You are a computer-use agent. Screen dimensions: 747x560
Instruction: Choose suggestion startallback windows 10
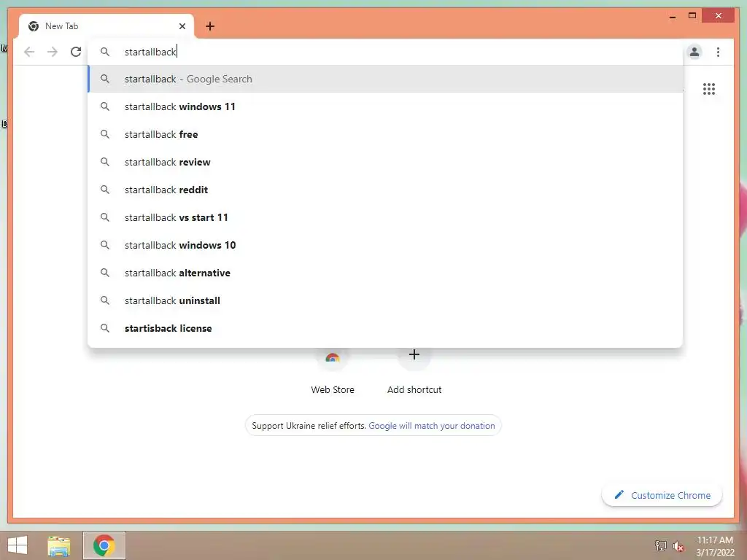pos(385,245)
